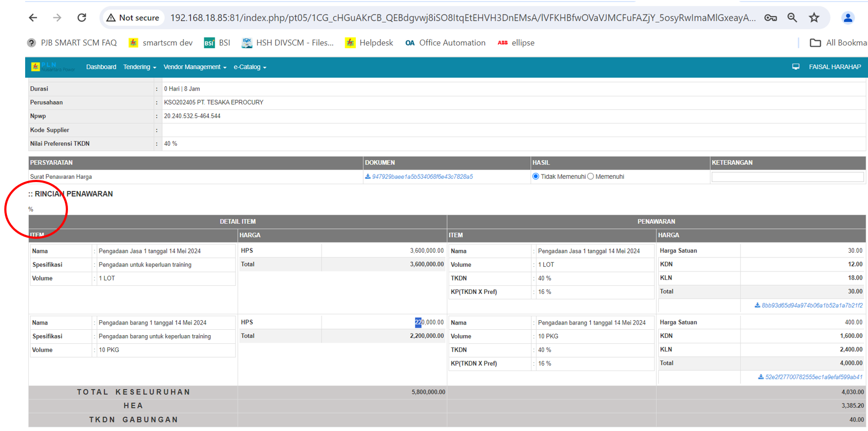Click the Keterangan text input field
Image resolution: width=868 pixels, height=431 pixels.
pos(787,177)
